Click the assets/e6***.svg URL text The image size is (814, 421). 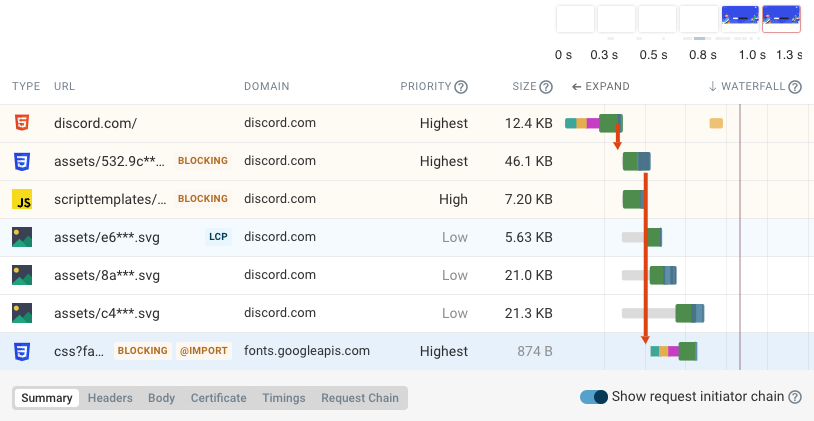click(x=107, y=237)
